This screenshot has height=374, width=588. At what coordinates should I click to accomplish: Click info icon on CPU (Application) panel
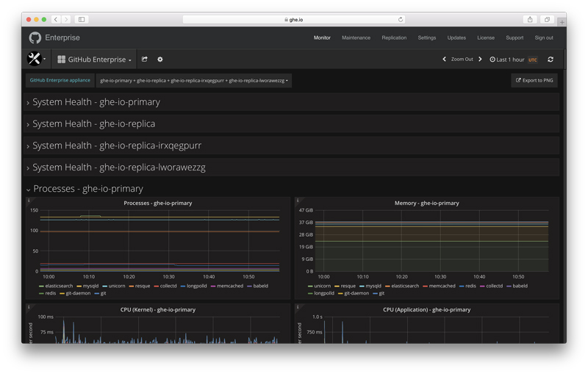click(x=298, y=307)
